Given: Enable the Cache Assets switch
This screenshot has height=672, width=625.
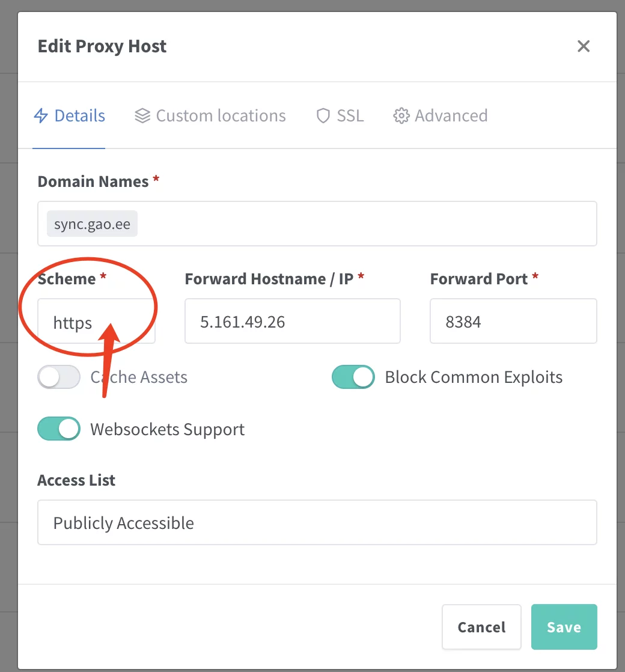Looking at the screenshot, I should point(59,377).
